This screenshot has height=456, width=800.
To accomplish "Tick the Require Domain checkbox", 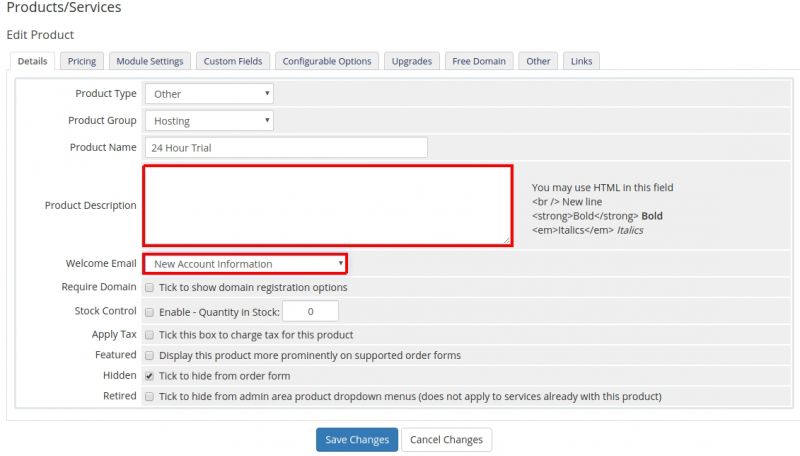I will (x=149, y=288).
